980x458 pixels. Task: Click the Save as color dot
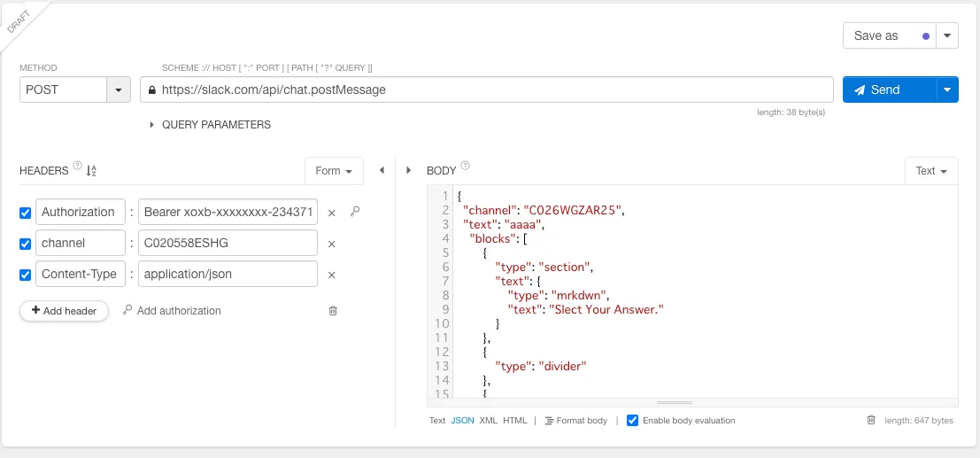pos(926,36)
